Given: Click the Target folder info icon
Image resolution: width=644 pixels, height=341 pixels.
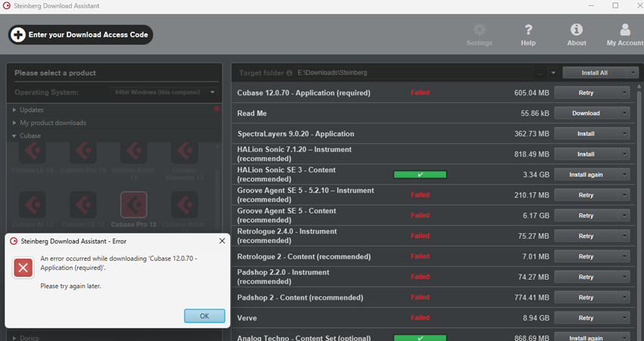Looking at the screenshot, I should coord(289,73).
